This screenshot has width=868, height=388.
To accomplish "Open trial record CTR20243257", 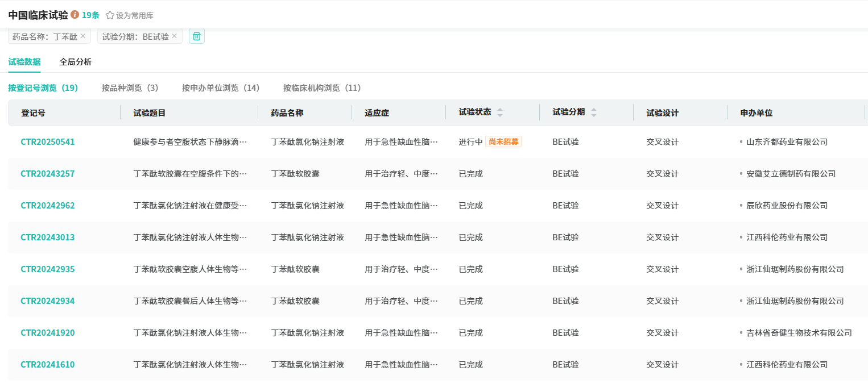I will click(x=48, y=174).
